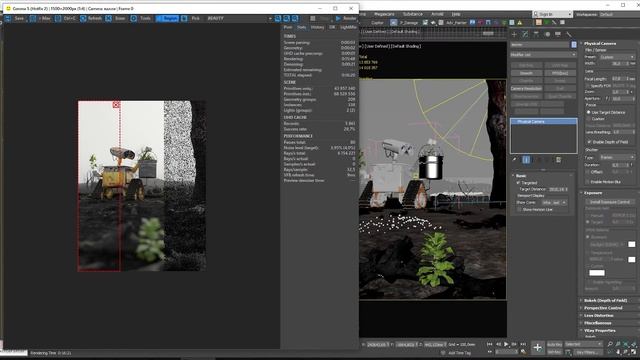Open the Shutter Type dropdown

pyautogui.click(x=617, y=157)
